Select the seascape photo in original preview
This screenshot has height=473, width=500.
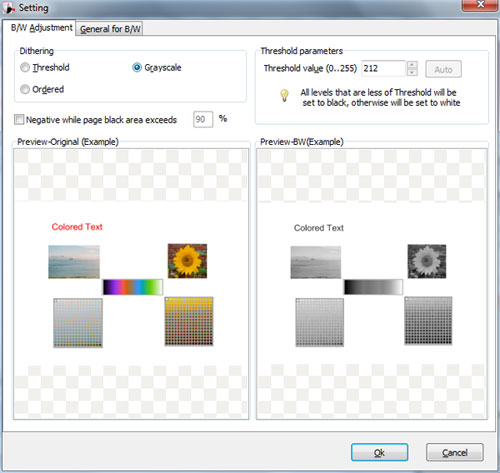74,262
